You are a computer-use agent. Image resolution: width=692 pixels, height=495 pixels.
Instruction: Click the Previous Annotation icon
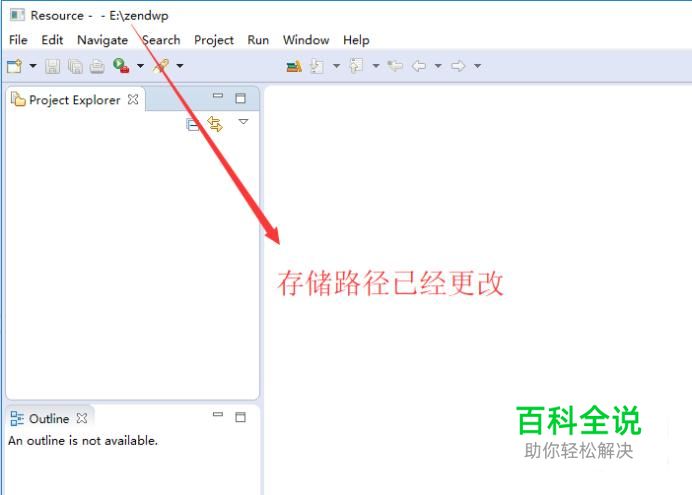point(356,65)
